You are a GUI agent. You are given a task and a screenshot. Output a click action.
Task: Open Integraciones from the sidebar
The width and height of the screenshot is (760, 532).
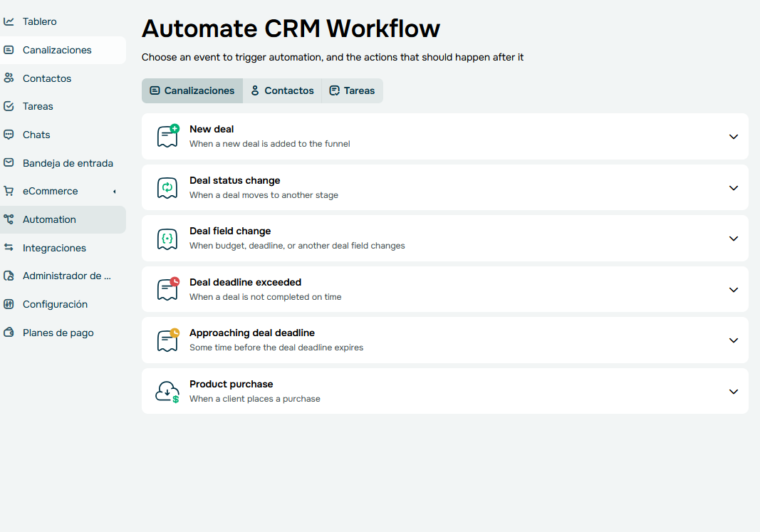tap(54, 248)
